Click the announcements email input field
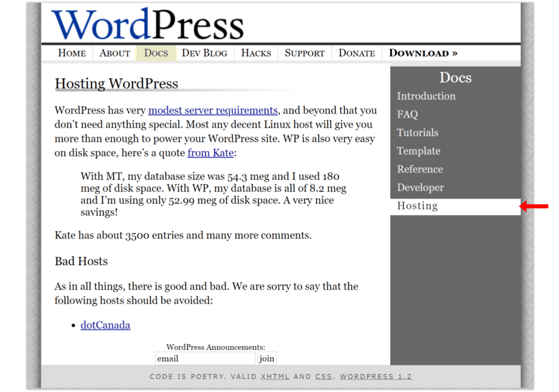 coord(205,358)
